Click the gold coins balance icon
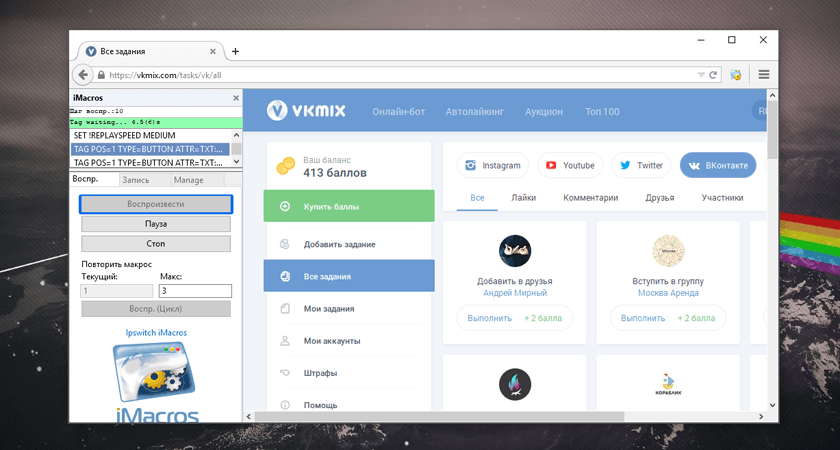840x450 pixels. 286,166
